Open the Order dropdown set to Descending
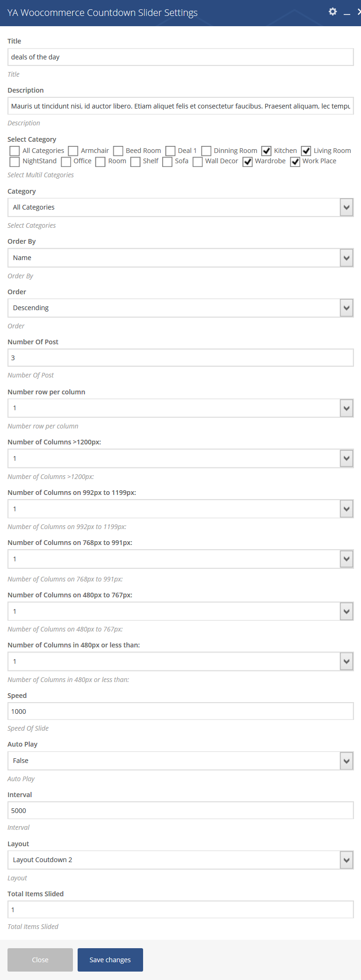Image resolution: width=361 pixels, height=980 pixels. (180, 308)
